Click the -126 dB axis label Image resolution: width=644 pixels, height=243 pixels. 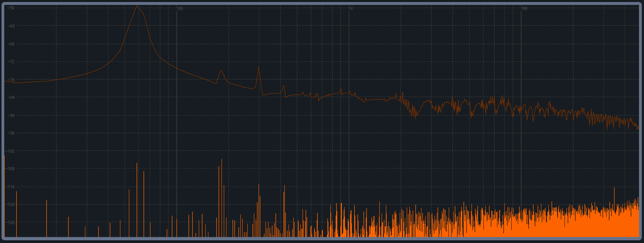pos(11,223)
